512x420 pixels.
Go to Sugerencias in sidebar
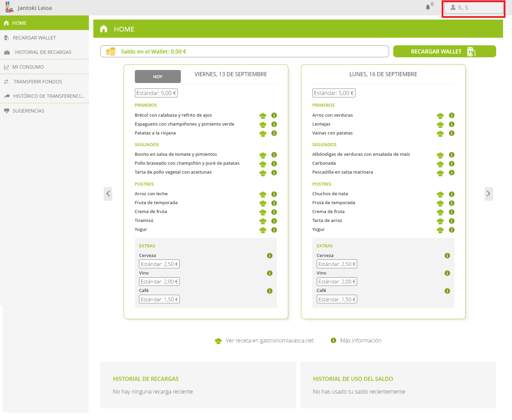click(28, 111)
